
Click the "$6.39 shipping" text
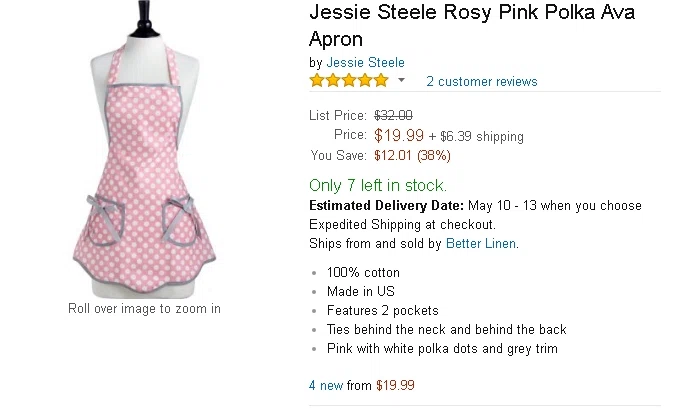[481, 136]
